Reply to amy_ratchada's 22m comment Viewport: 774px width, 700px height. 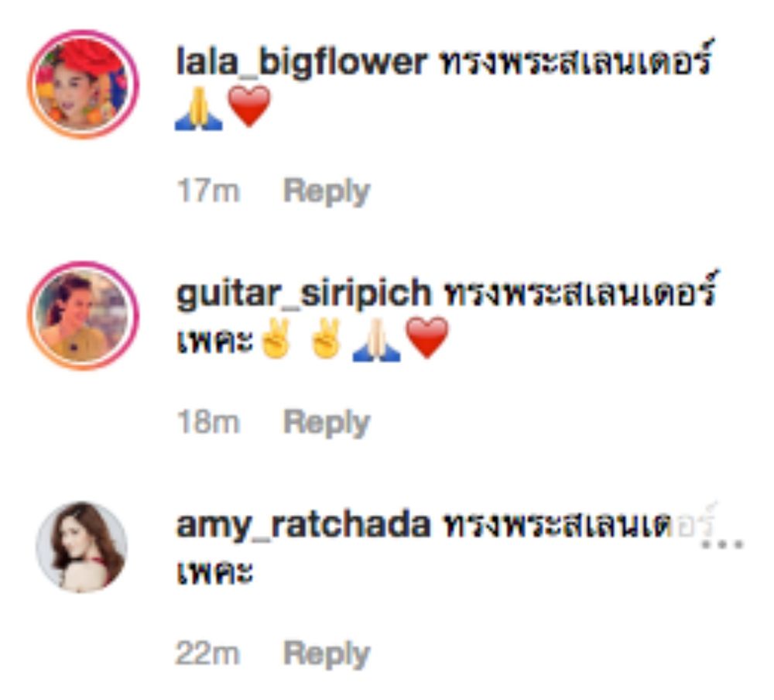327,654
